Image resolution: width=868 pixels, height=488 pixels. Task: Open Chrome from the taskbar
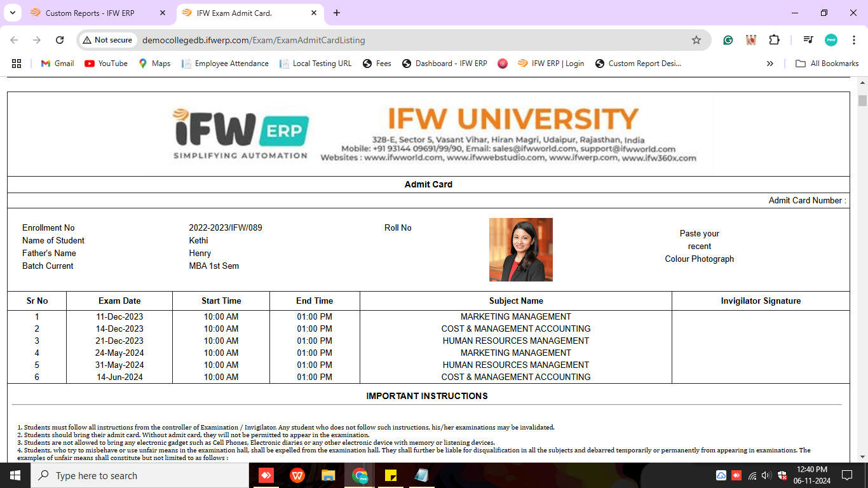tap(360, 475)
